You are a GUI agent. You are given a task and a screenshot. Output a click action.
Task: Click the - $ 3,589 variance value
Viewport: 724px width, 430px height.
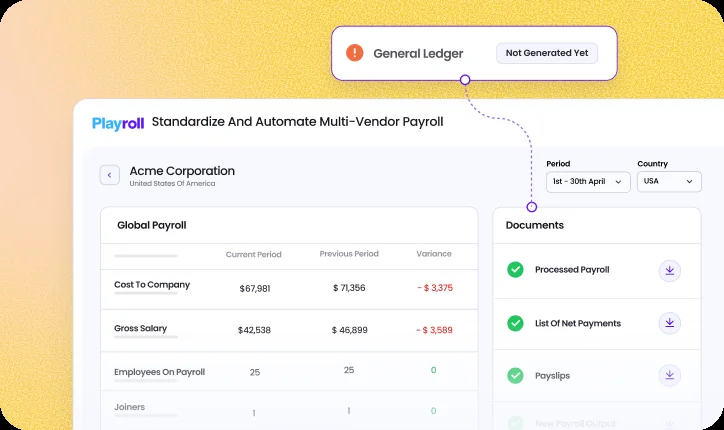(x=434, y=330)
